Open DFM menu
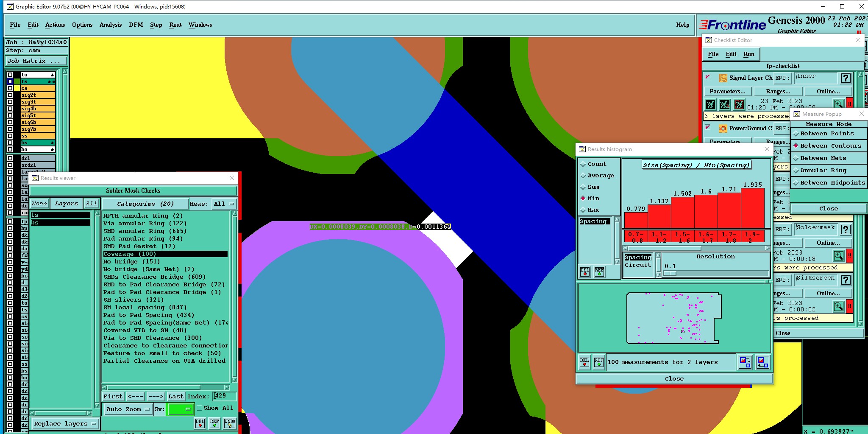868x434 pixels. (136, 25)
